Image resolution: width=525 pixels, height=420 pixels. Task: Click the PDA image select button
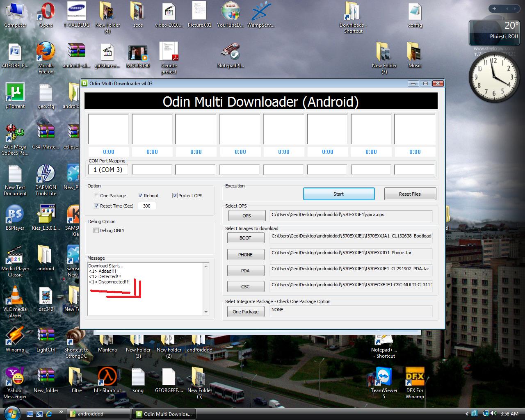[x=245, y=271]
